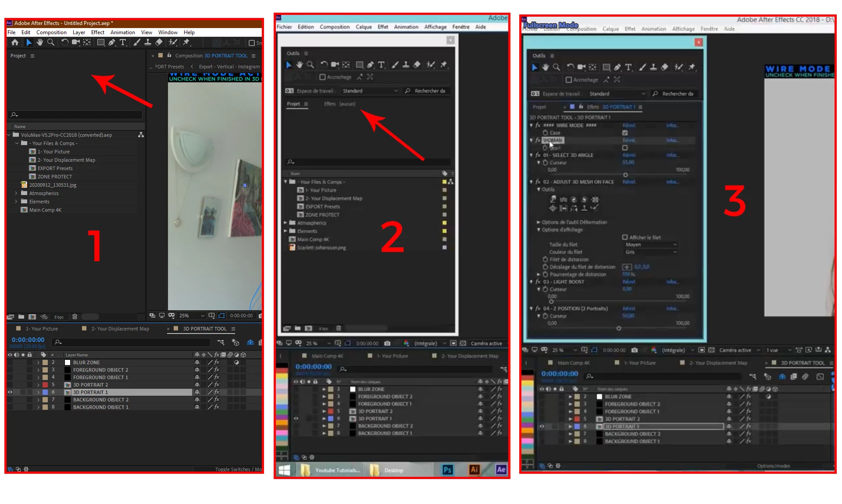
Task: Open the Couleur du filet Gris dropdown
Action: [651, 252]
